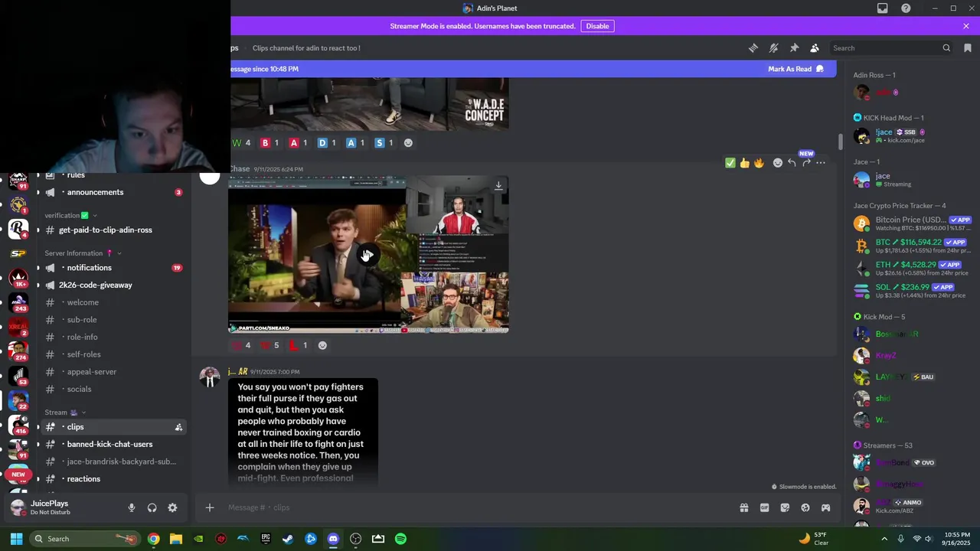980x551 pixels.
Task: Dismiss the Streamer Mode banner
Action: pos(966,26)
